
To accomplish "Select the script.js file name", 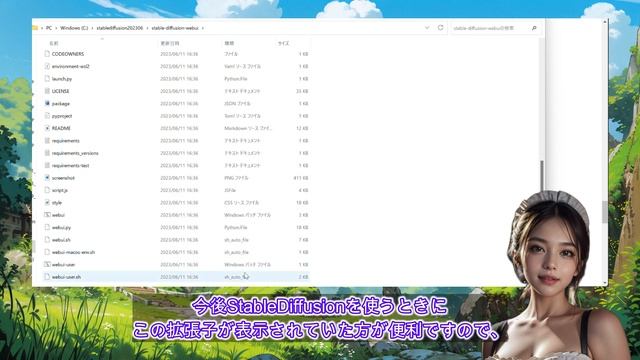I will pyautogui.click(x=60, y=190).
